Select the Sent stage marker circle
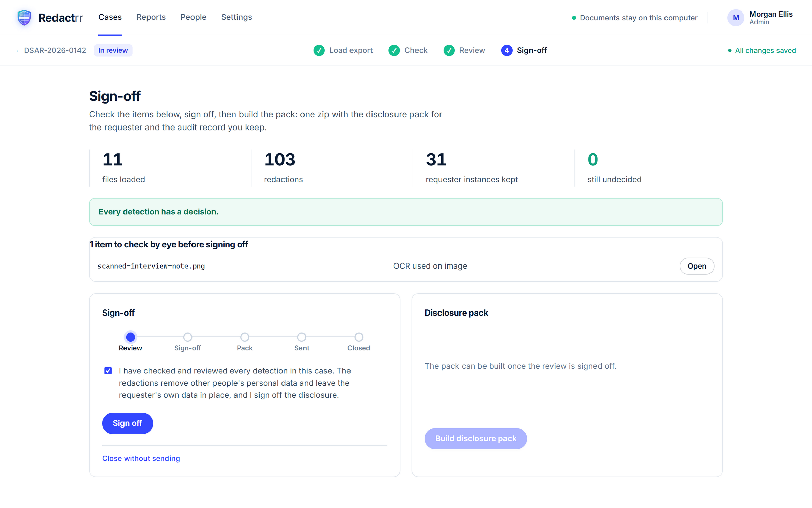The width and height of the screenshot is (812, 508). 302,337
